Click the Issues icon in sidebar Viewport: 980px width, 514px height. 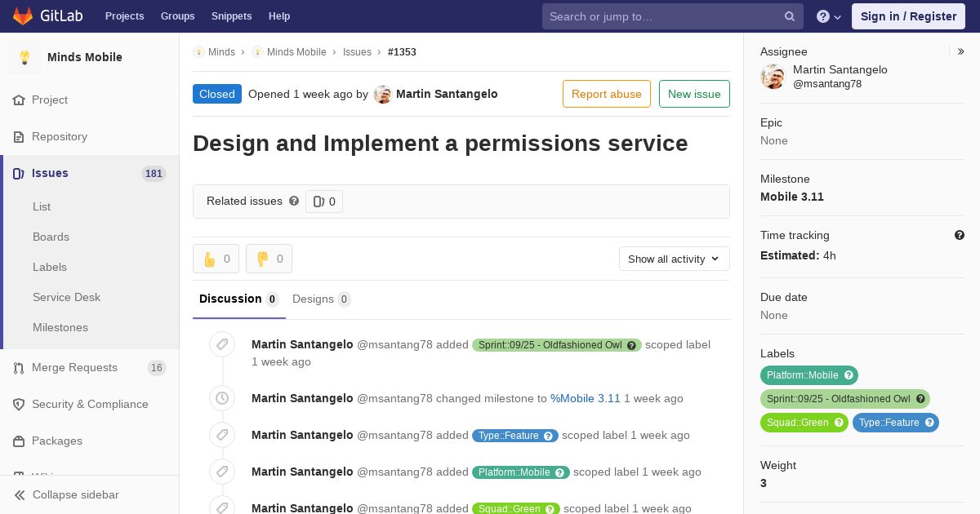coord(19,173)
